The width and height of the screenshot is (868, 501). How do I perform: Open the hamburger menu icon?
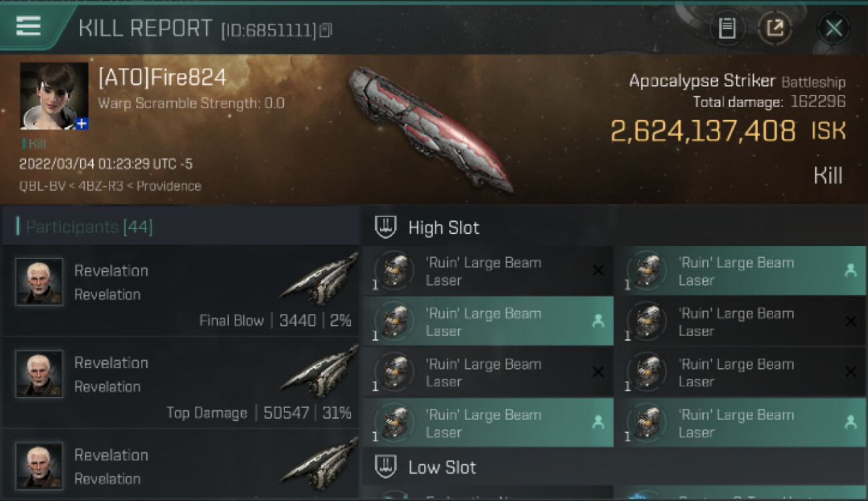pos(28,26)
